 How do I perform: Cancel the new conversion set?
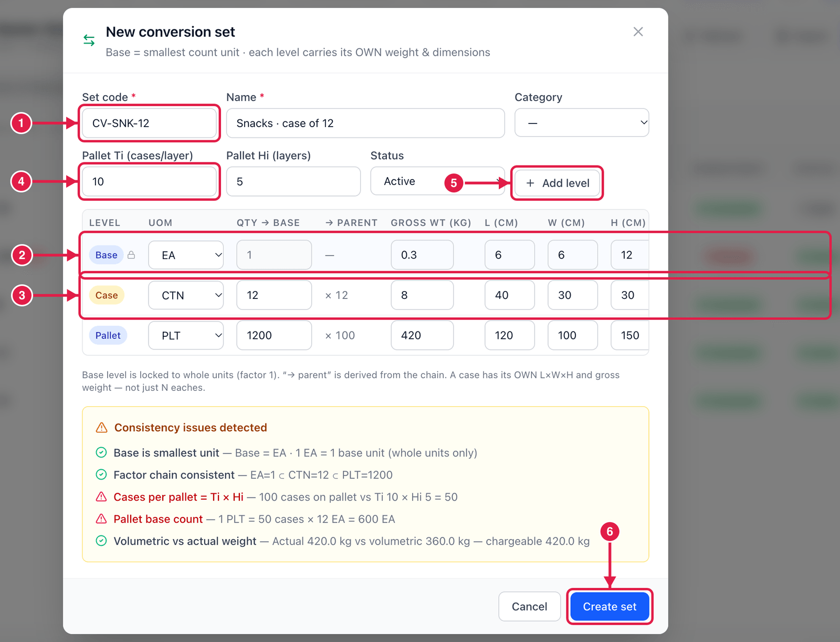(x=529, y=606)
